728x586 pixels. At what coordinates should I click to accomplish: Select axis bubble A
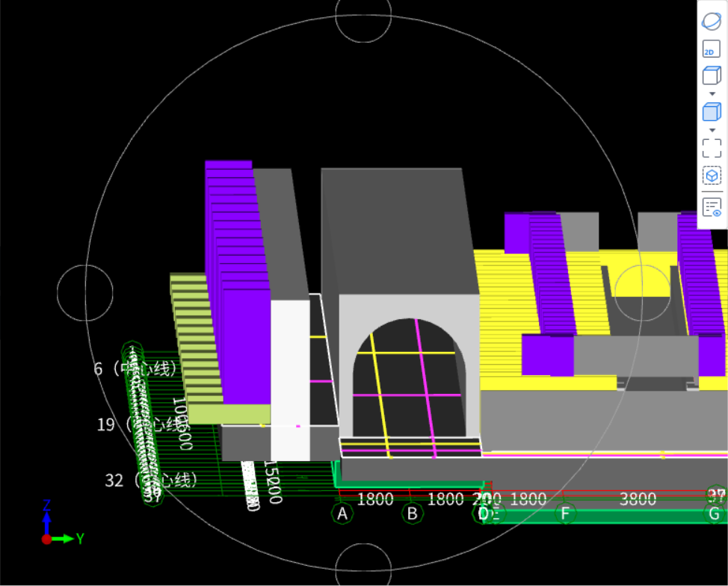click(342, 513)
